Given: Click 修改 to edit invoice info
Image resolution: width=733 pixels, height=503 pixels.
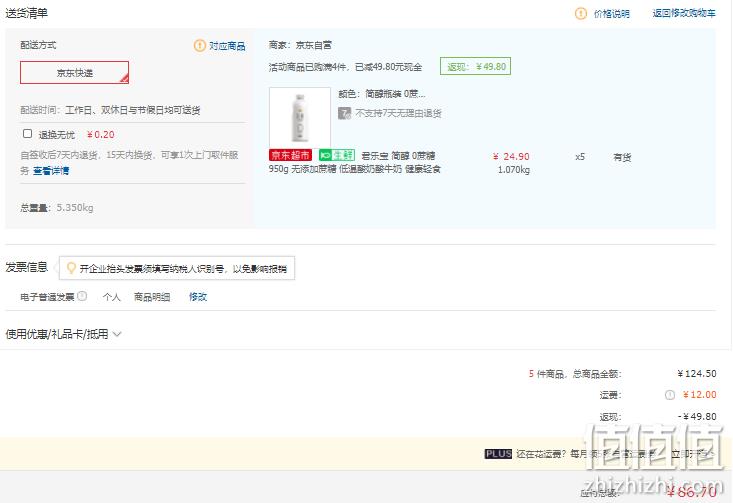Looking at the screenshot, I should pyautogui.click(x=198, y=297).
